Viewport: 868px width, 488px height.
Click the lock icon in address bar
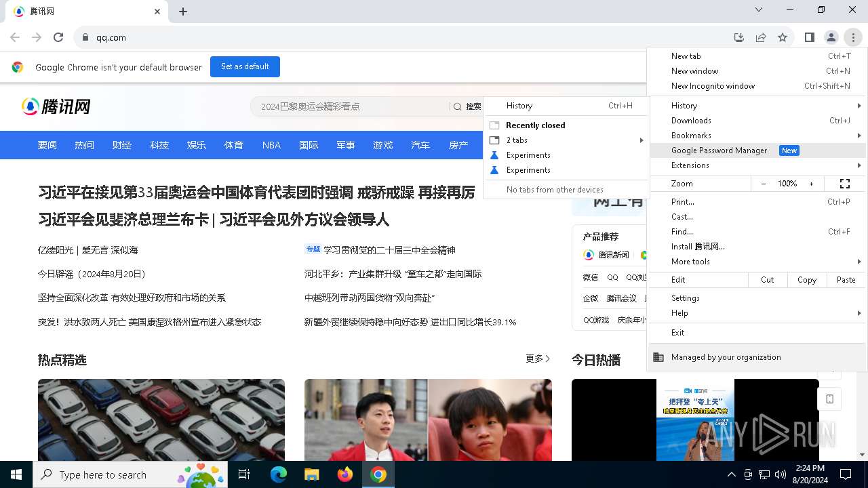[x=85, y=38]
